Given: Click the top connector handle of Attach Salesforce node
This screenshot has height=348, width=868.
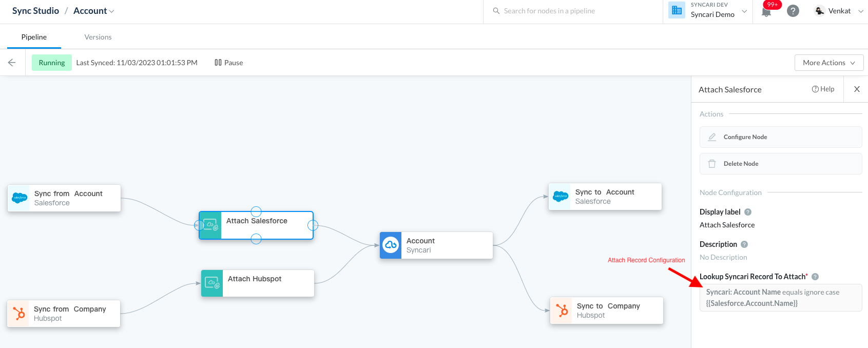Looking at the screenshot, I should pyautogui.click(x=256, y=211).
